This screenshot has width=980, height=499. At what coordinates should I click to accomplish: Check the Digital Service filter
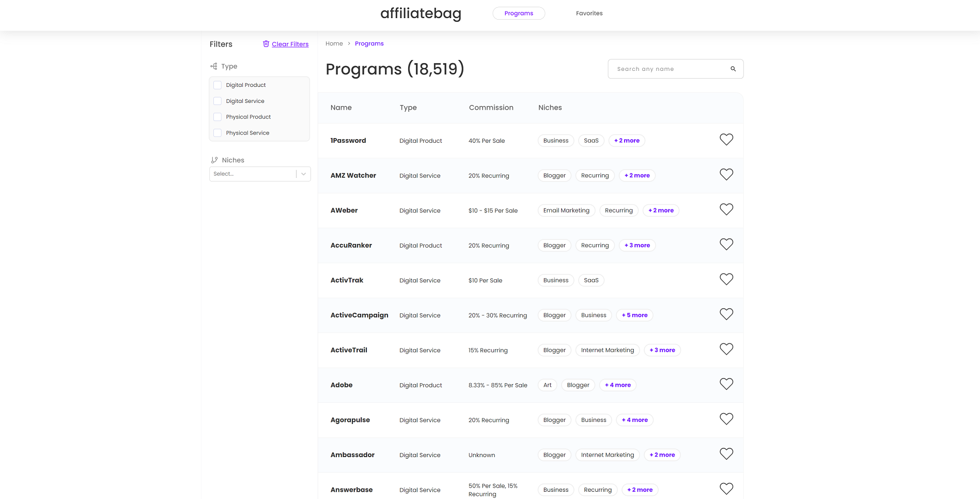click(217, 101)
